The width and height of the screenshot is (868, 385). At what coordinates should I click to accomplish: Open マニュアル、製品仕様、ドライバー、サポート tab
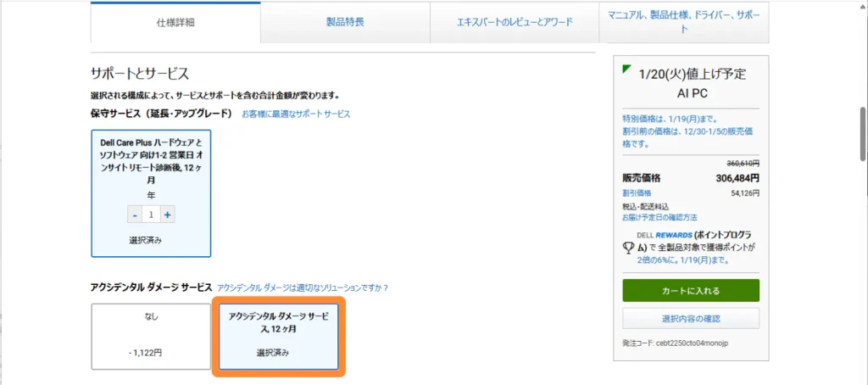click(683, 22)
